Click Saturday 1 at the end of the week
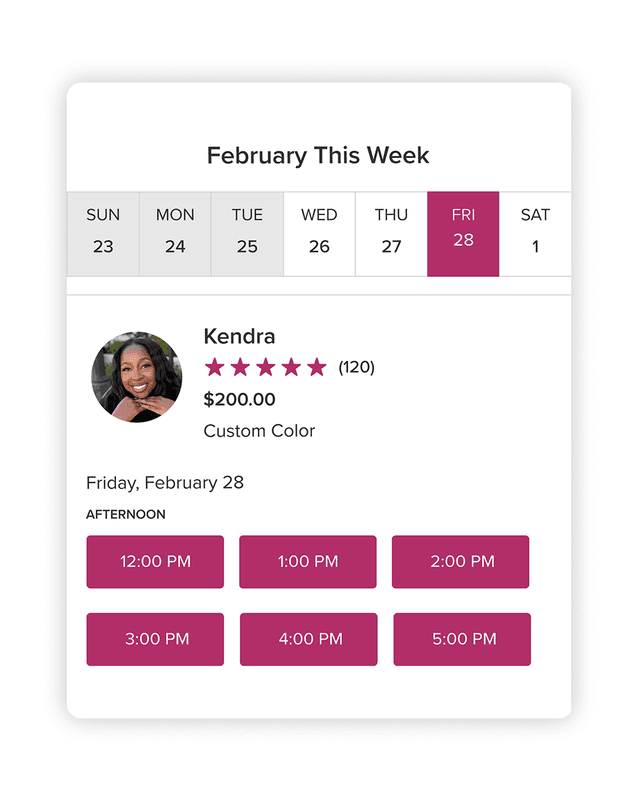The image size is (640, 801). pos(535,231)
